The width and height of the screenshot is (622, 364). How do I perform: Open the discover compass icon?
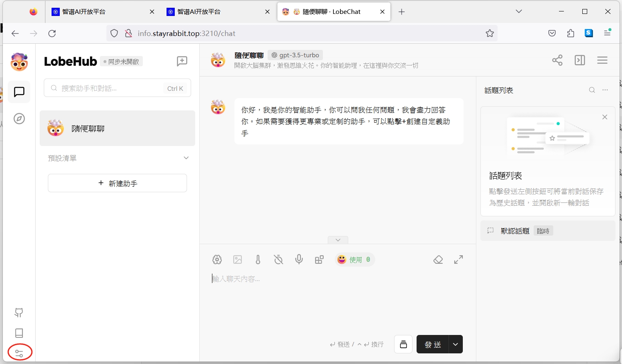click(x=19, y=119)
